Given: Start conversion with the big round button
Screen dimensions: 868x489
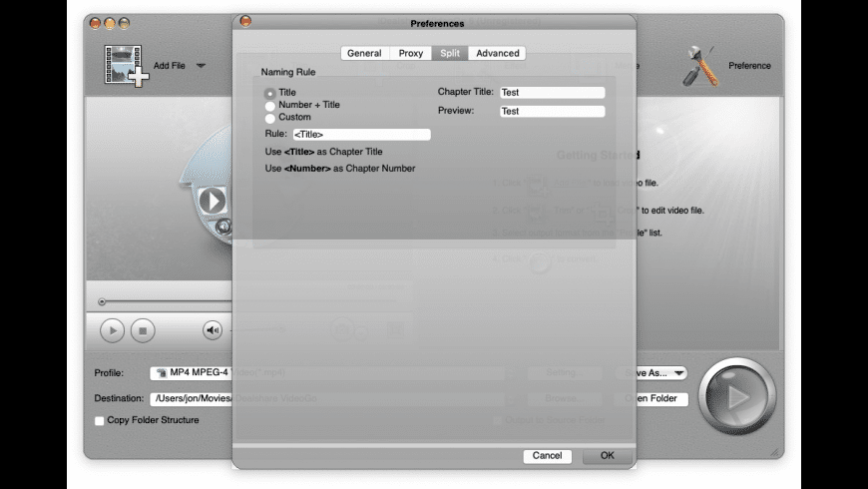Looking at the screenshot, I should tap(737, 396).
